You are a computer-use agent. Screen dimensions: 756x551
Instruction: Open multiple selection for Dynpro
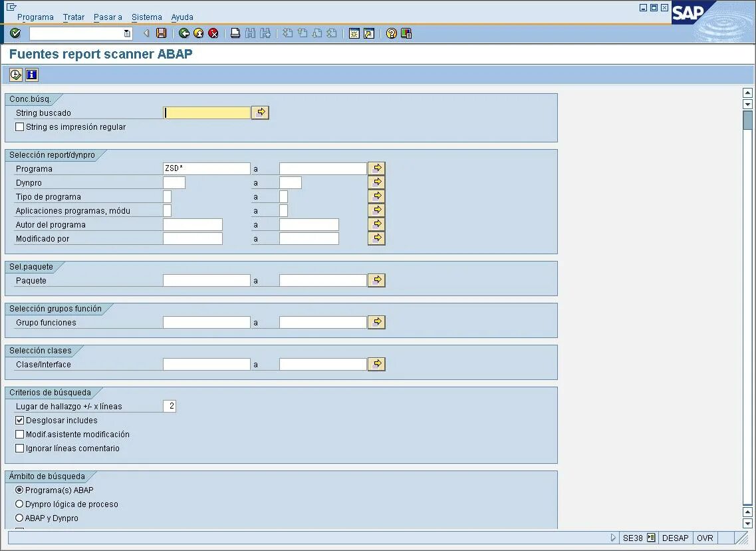376,182
